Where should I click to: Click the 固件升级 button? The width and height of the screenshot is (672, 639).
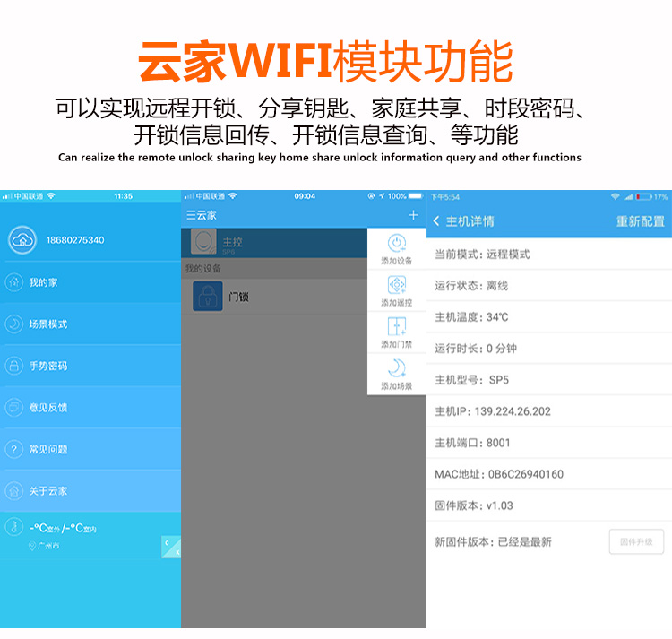(x=636, y=541)
